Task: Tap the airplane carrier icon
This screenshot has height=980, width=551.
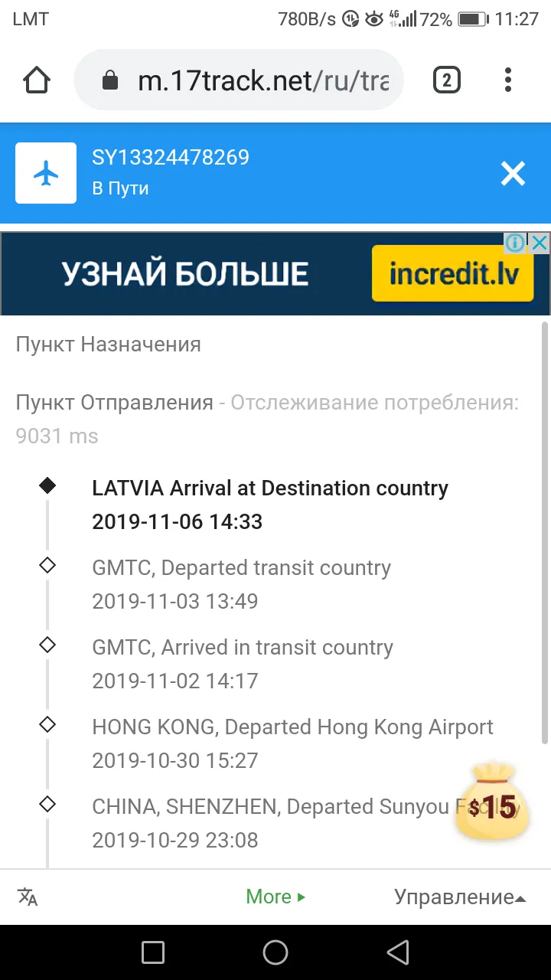Action: (46, 173)
